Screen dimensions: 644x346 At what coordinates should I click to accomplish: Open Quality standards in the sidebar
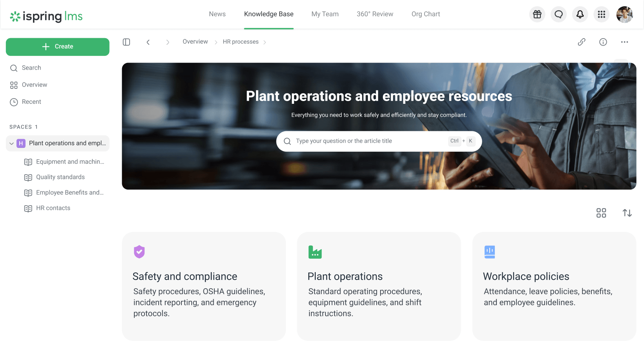click(60, 177)
